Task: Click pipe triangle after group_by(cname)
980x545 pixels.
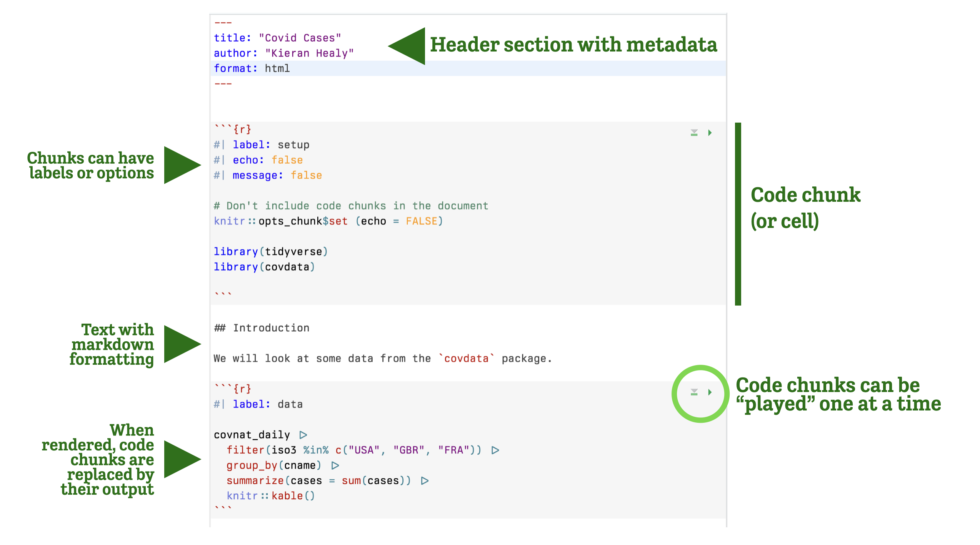Action: [x=335, y=465]
